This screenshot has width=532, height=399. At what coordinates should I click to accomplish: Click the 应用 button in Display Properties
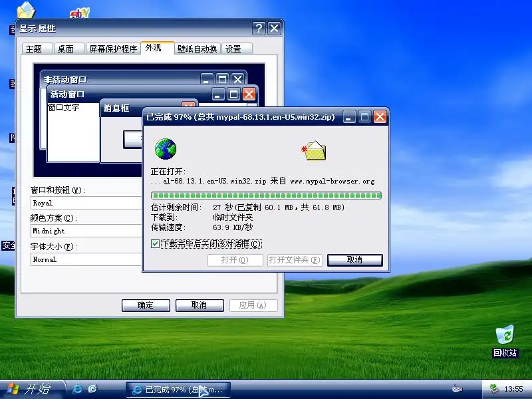click(253, 305)
